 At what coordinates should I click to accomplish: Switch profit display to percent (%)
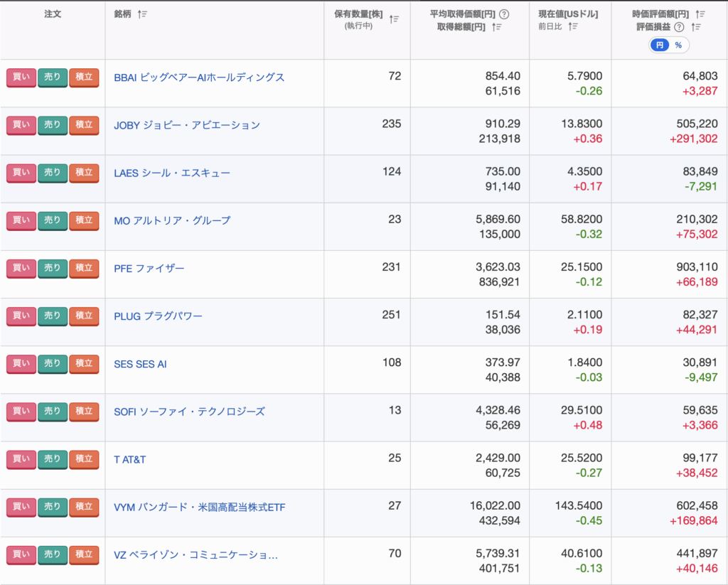[x=678, y=45]
